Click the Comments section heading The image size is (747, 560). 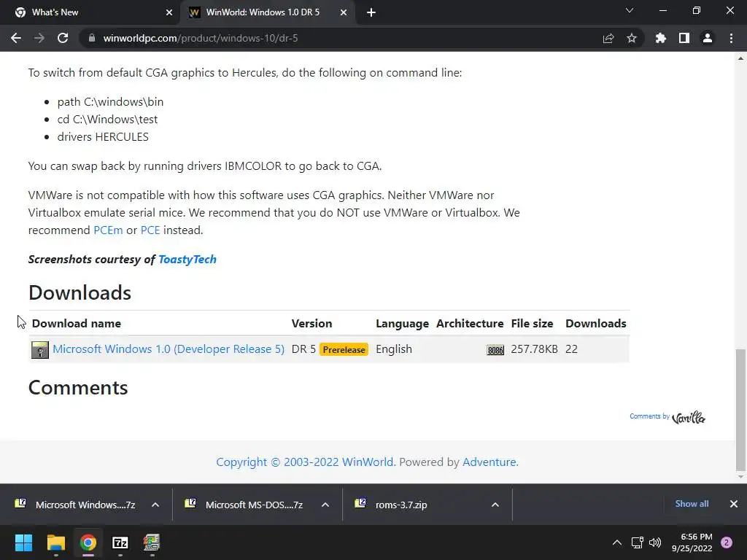tap(78, 387)
